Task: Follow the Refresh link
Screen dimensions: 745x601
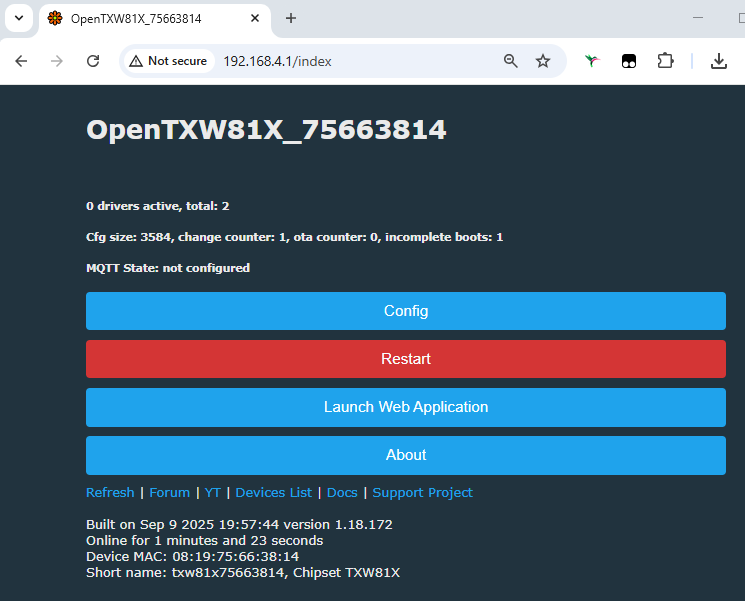Action: [x=110, y=493]
